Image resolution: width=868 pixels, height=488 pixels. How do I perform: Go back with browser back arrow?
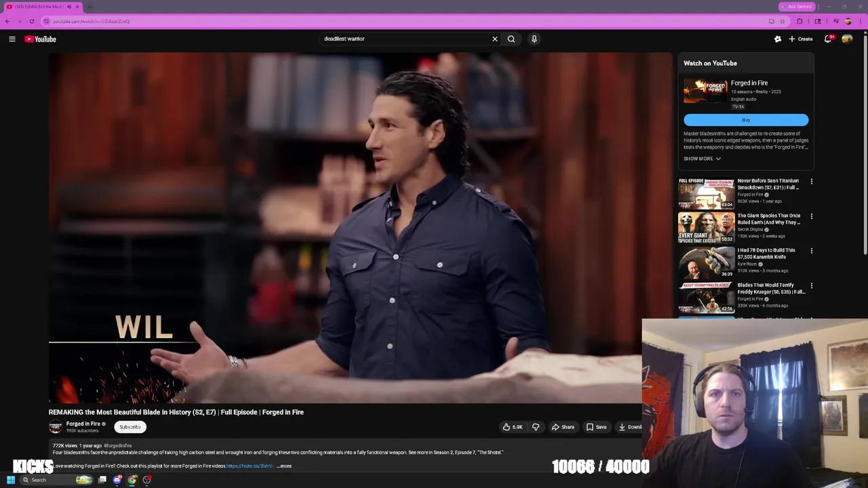[x=7, y=21]
